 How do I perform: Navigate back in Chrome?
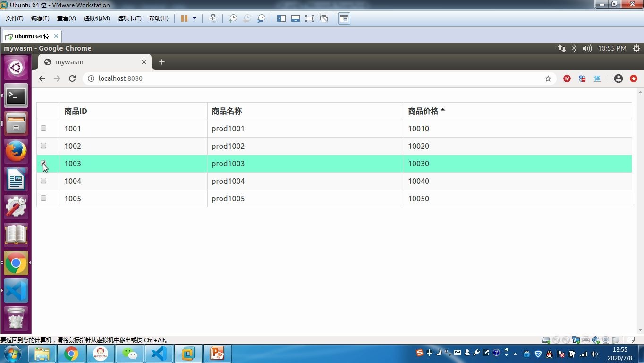[x=42, y=78]
